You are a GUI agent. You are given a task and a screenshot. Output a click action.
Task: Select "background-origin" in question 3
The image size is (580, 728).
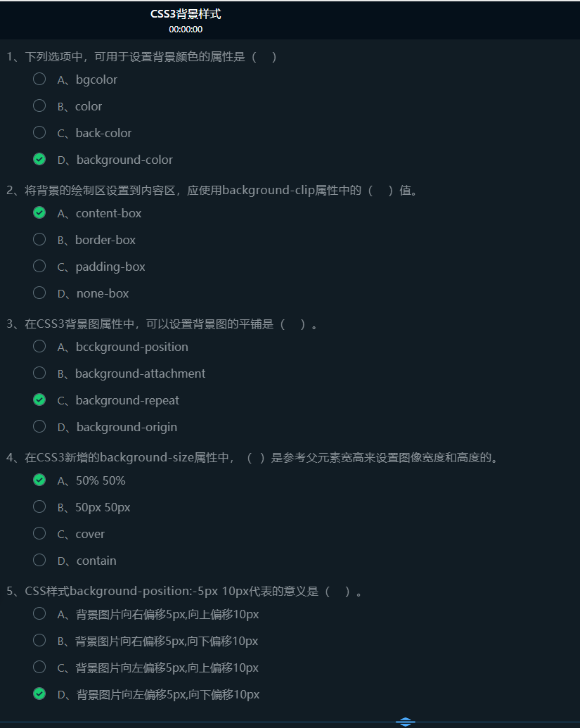[39, 426]
